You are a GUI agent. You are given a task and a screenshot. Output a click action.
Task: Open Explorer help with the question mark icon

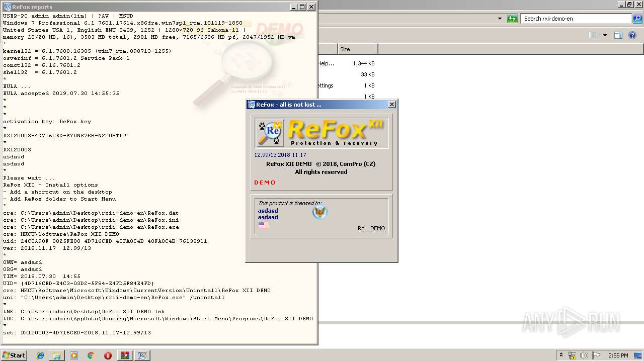pyautogui.click(x=633, y=35)
